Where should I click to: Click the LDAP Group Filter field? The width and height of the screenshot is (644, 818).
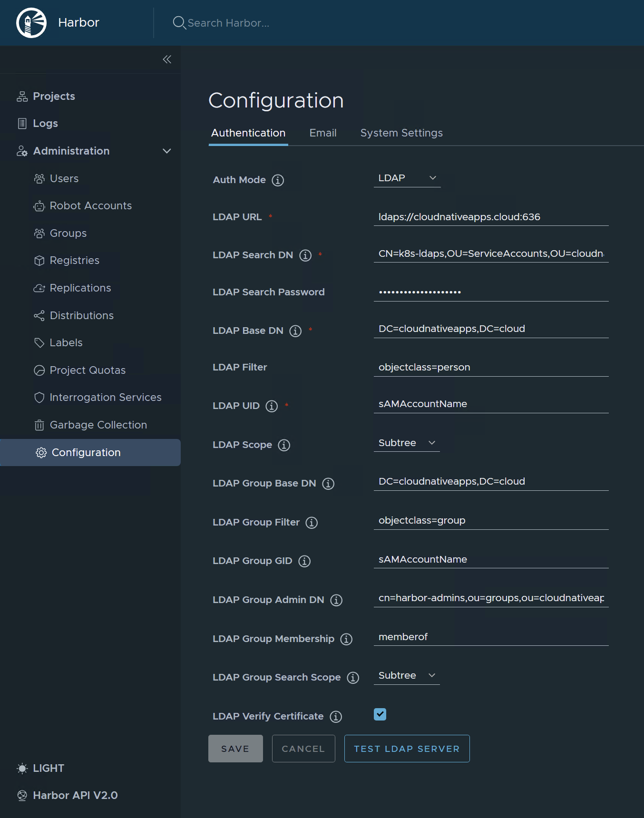click(x=491, y=521)
